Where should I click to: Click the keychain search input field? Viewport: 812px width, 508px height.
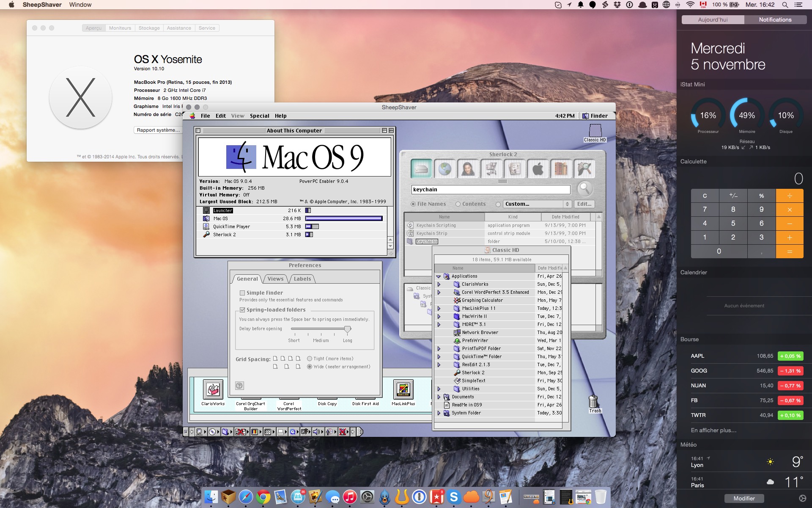[x=491, y=189]
